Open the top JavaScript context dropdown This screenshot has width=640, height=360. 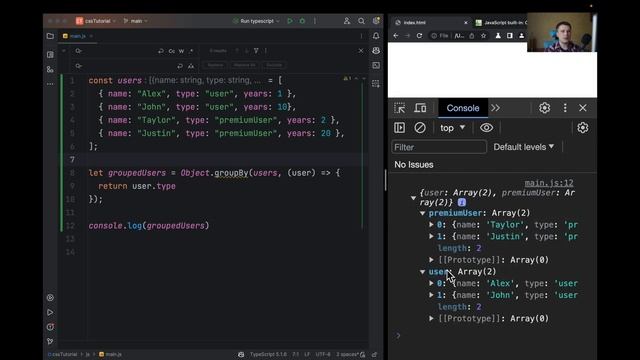(452, 128)
